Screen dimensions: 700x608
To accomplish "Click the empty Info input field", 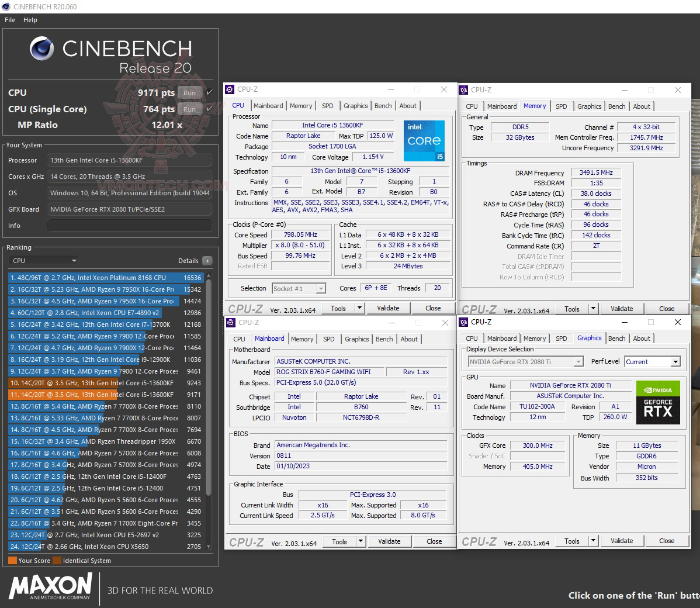I will [x=130, y=226].
